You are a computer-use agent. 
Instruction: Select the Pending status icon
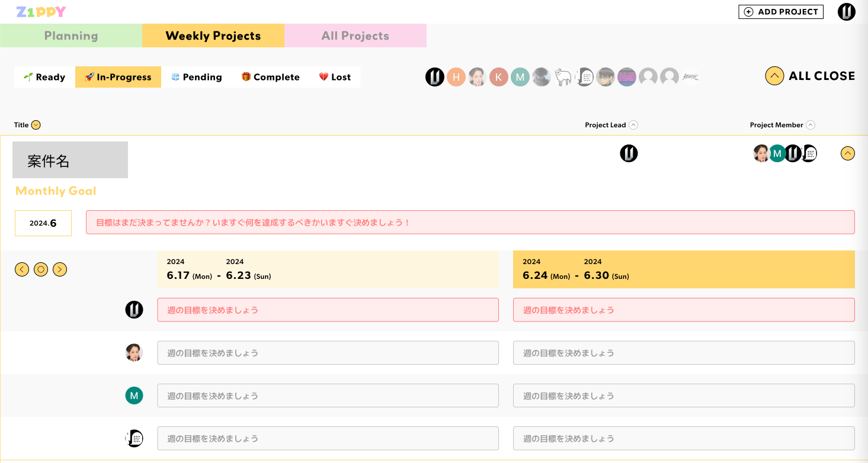[175, 76]
